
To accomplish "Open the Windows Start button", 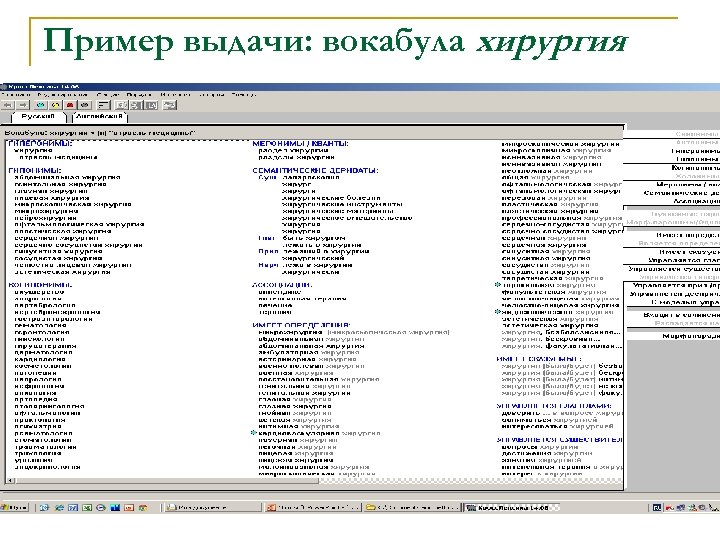I will coord(14,507).
